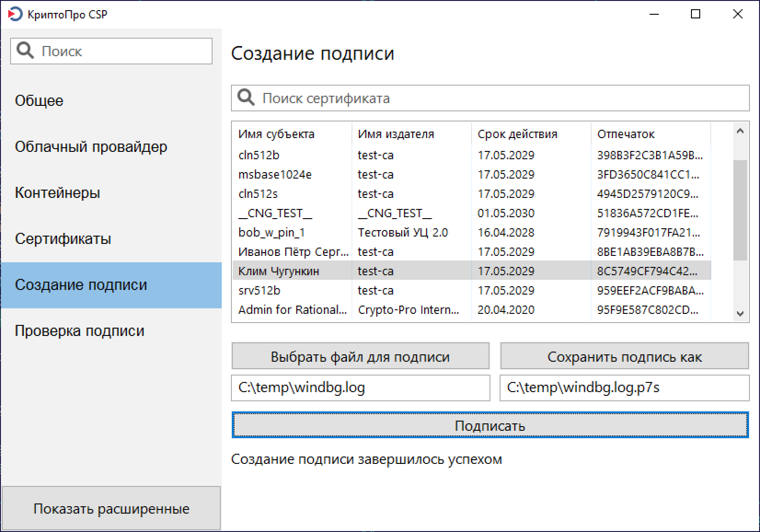Go to the Контейнеры section
This screenshot has height=532, width=760.
[57, 193]
